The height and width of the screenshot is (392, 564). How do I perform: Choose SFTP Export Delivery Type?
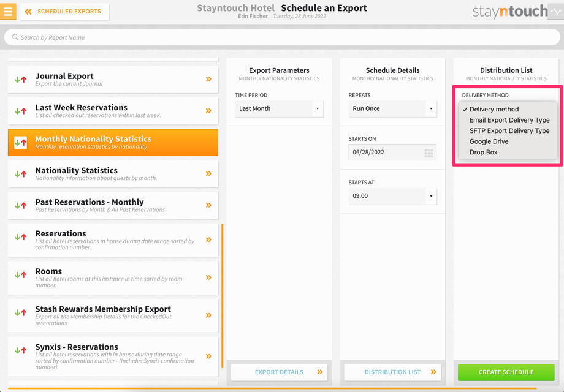click(x=508, y=131)
